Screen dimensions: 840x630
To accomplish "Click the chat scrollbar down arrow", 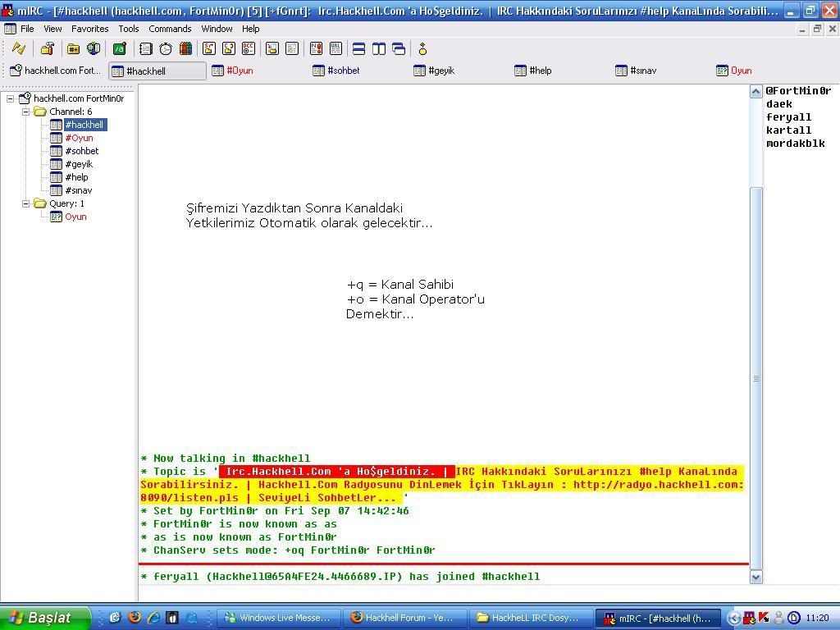I will click(x=756, y=577).
